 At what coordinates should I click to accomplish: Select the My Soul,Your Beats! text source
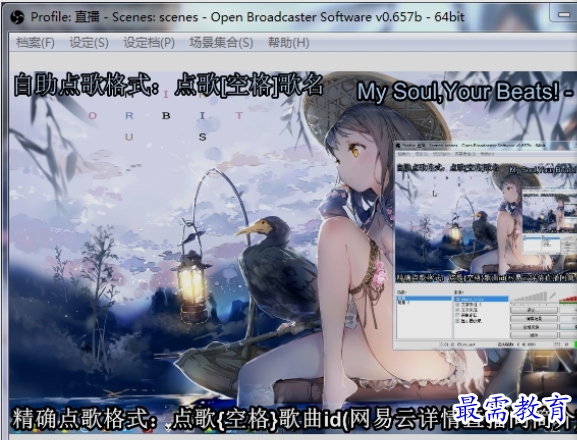click(x=466, y=91)
